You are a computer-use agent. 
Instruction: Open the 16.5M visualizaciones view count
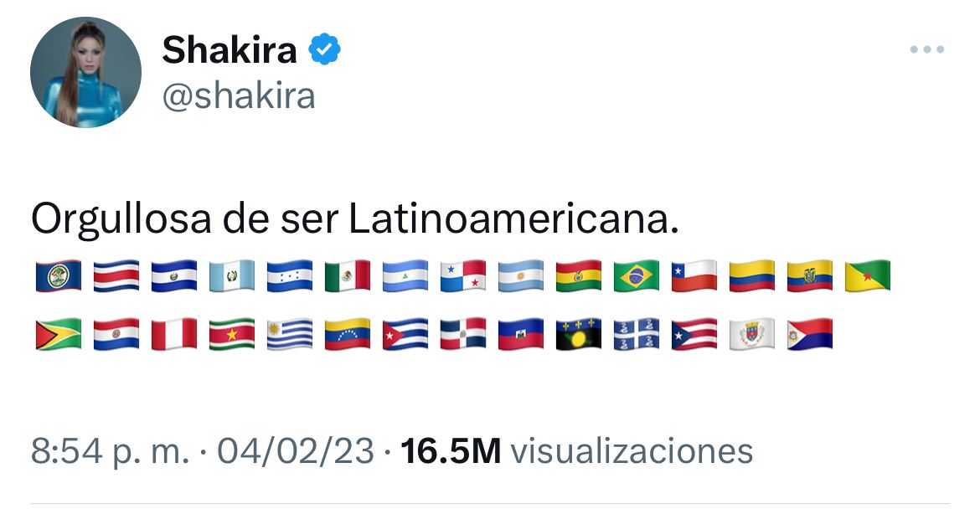coord(576,451)
